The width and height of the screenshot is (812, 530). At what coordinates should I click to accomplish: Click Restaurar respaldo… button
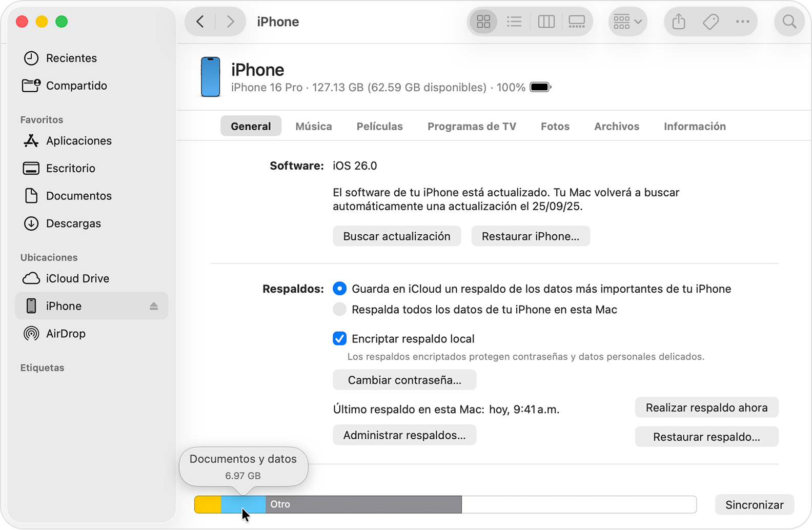point(707,437)
